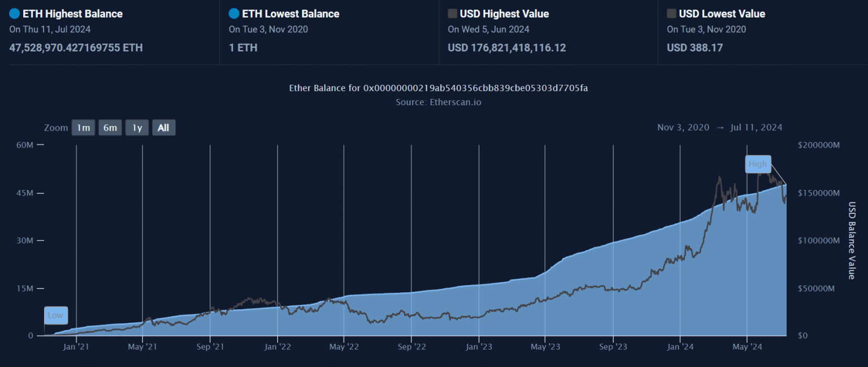Set chart zoom to 1y
This screenshot has width=868, height=367.
tap(137, 128)
